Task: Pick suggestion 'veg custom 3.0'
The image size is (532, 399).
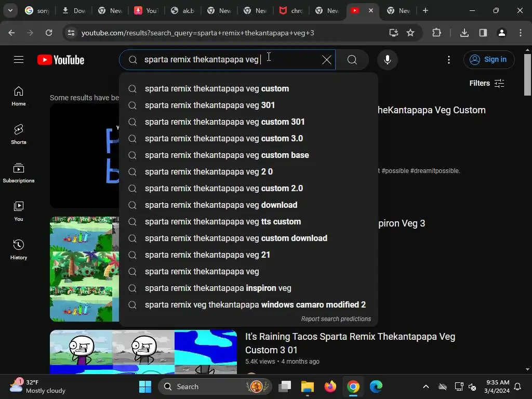Action: tap(248, 138)
